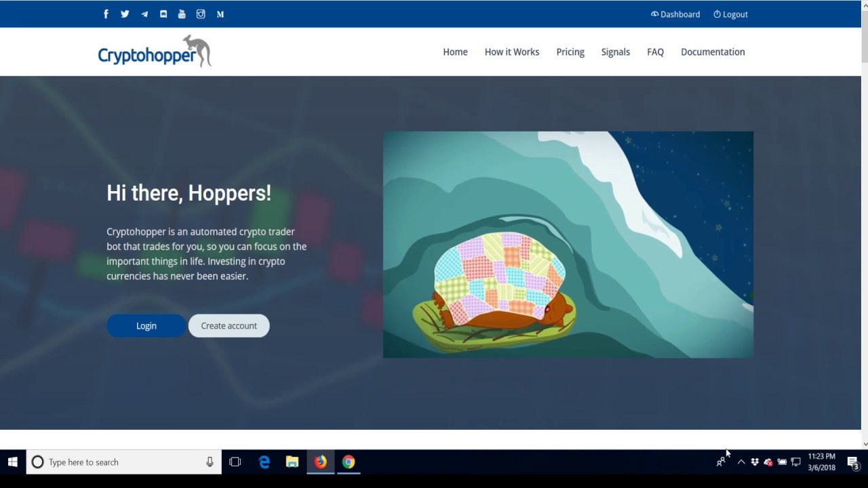Open Task View on the taskbar
This screenshot has width=868, height=488.
coord(235,462)
